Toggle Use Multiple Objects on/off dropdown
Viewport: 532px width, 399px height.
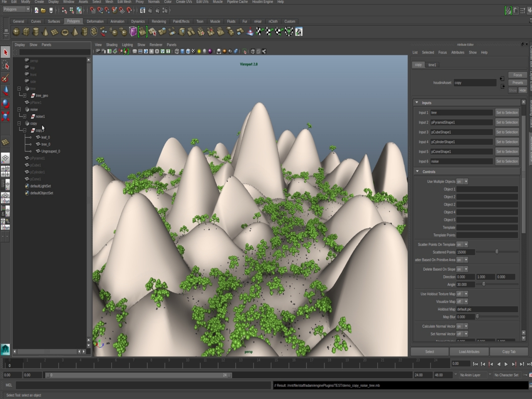point(463,182)
